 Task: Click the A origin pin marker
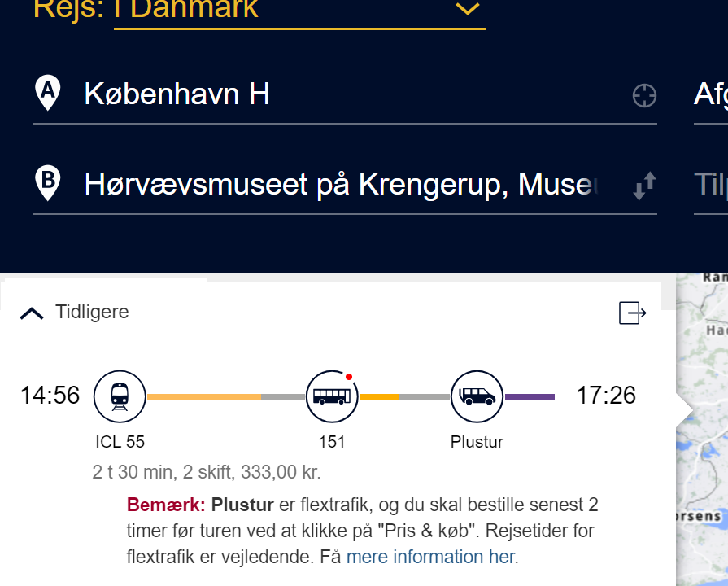[x=48, y=93]
